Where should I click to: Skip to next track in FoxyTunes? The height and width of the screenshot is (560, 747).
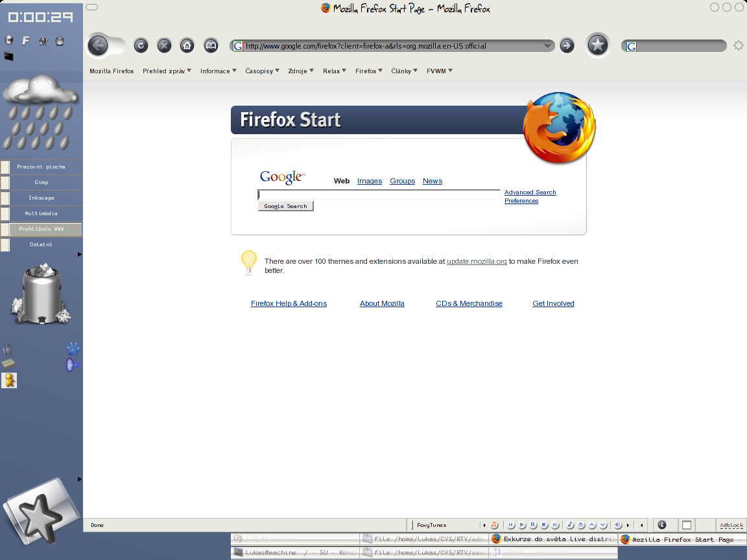coord(555,525)
